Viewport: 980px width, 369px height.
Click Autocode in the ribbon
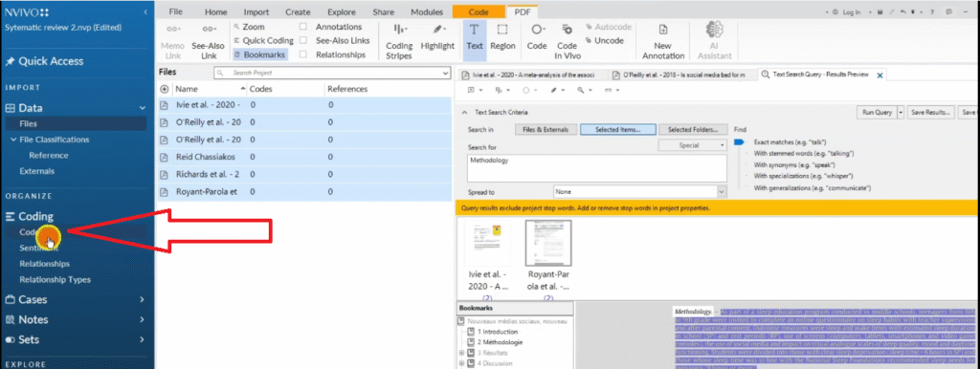(608, 27)
